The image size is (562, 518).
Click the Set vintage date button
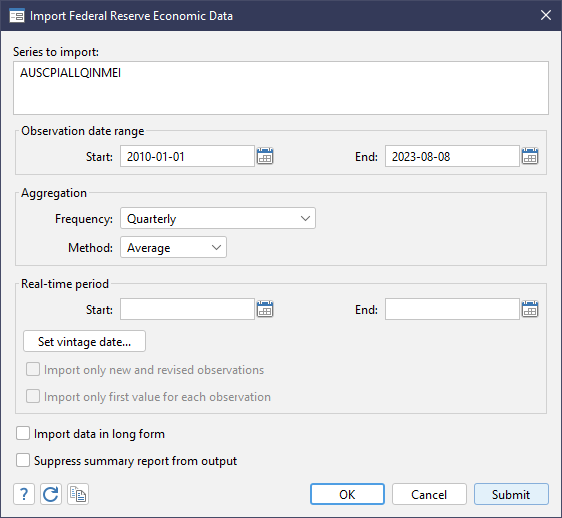[84, 341]
